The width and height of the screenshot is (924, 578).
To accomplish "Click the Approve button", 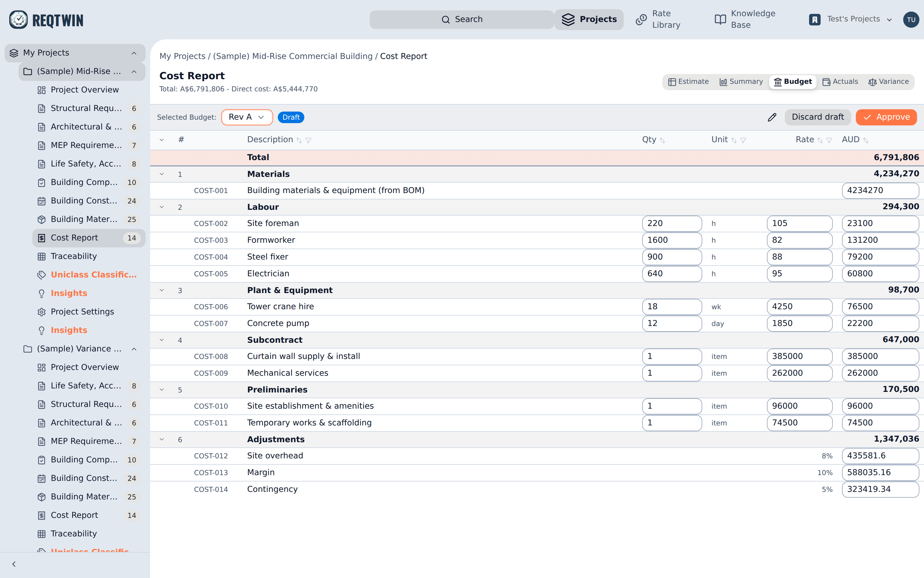I will click(x=886, y=117).
